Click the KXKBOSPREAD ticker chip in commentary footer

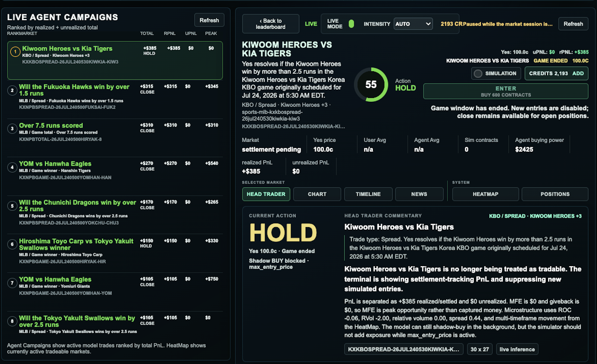coord(404,349)
